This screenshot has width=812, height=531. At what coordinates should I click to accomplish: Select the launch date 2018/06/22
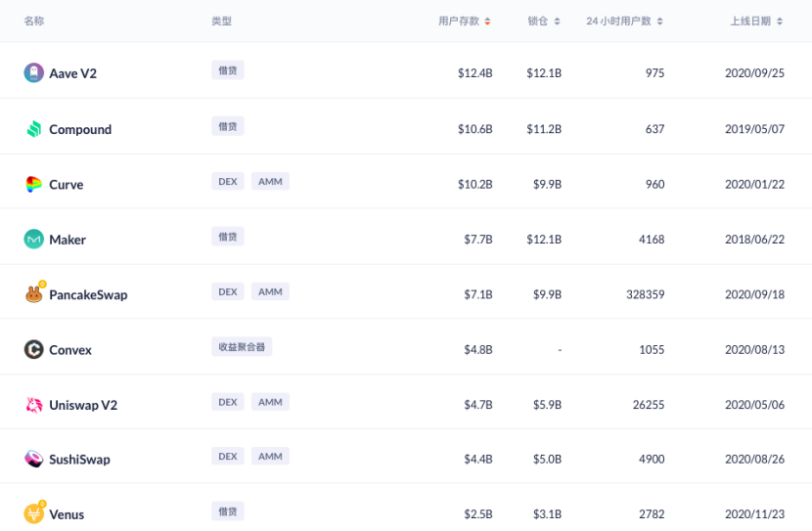pos(754,240)
